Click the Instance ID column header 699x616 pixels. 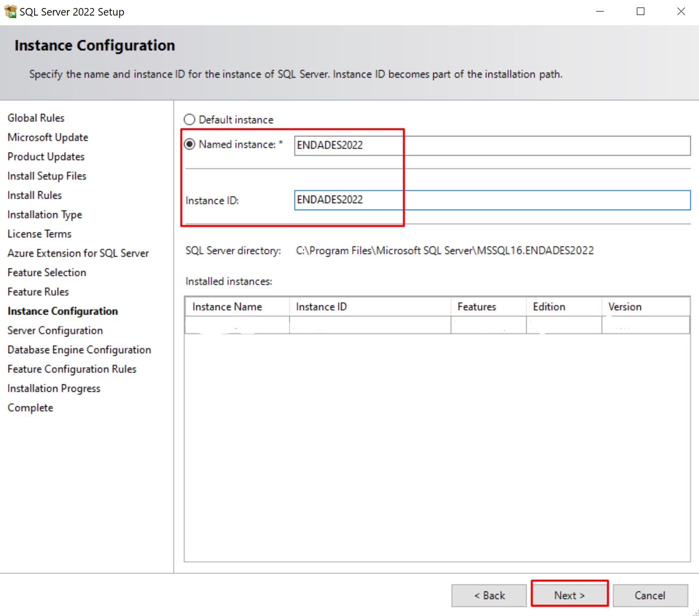370,307
